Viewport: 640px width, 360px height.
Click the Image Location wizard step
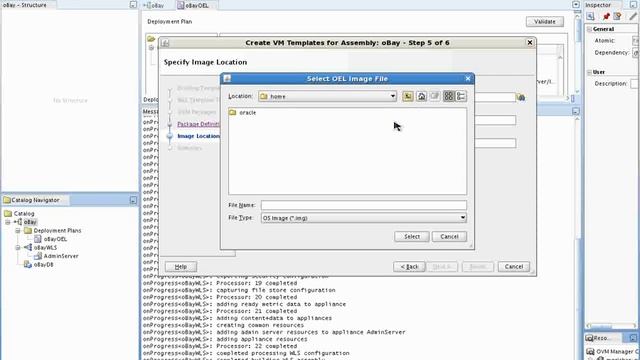tap(198, 136)
